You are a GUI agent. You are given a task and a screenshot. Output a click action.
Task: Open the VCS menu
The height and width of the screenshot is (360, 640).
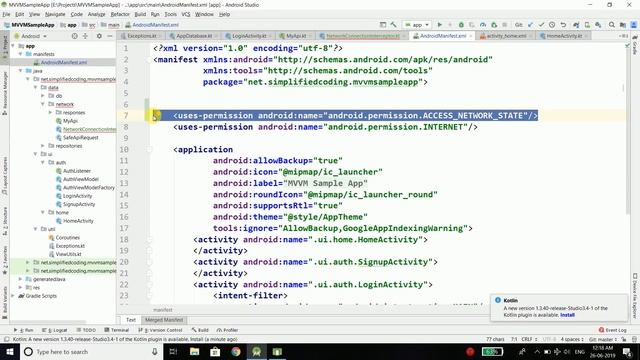click(186, 14)
